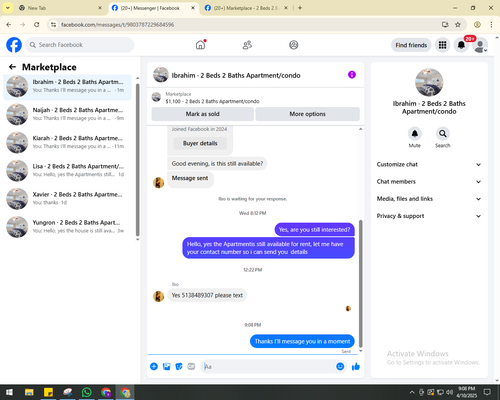Attach a photo using image icon

[166, 367]
